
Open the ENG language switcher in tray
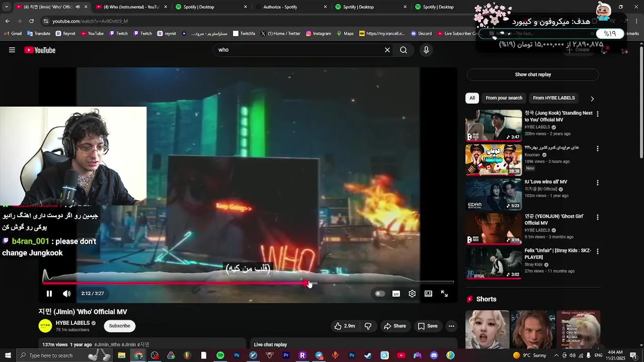(598, 355)
